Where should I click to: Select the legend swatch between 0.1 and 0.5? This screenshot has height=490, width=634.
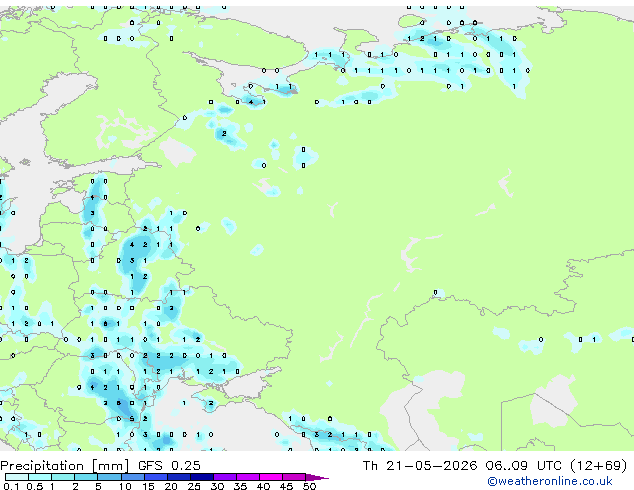[17, 477]
